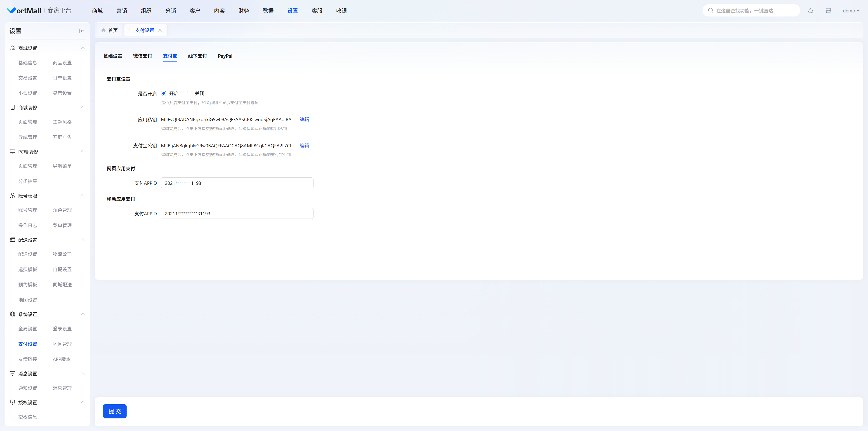Click the notification bell icon
Image resolution: width=868 pixels, height=431 pixels.
point(810,11)
